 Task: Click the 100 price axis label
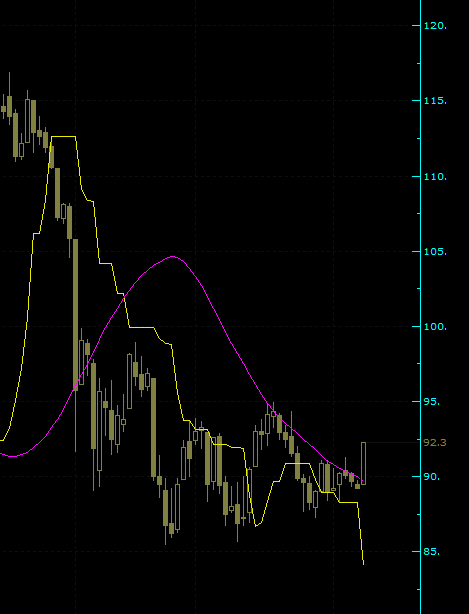[x=435, y=327]
